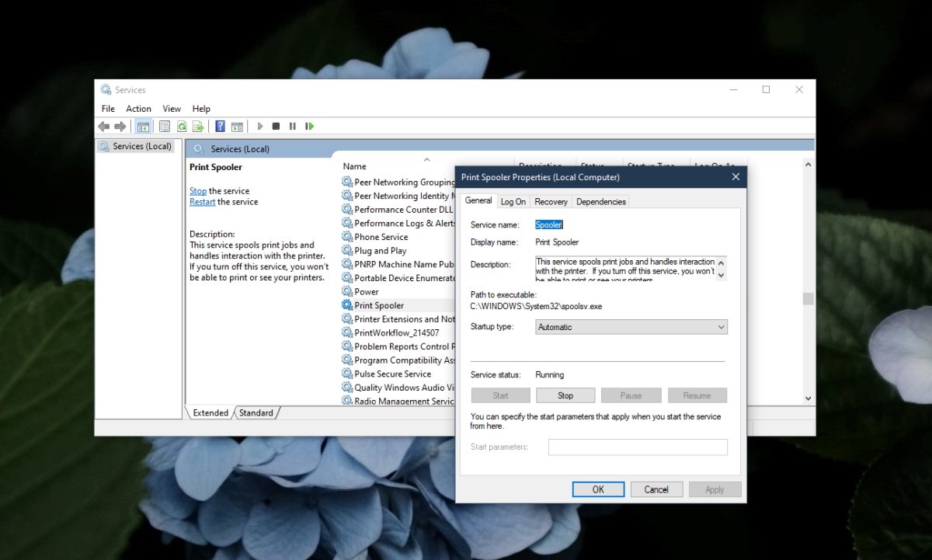Click inside the Start parameters field
This screenshot has width=932, height=560.
pos(638,447)
